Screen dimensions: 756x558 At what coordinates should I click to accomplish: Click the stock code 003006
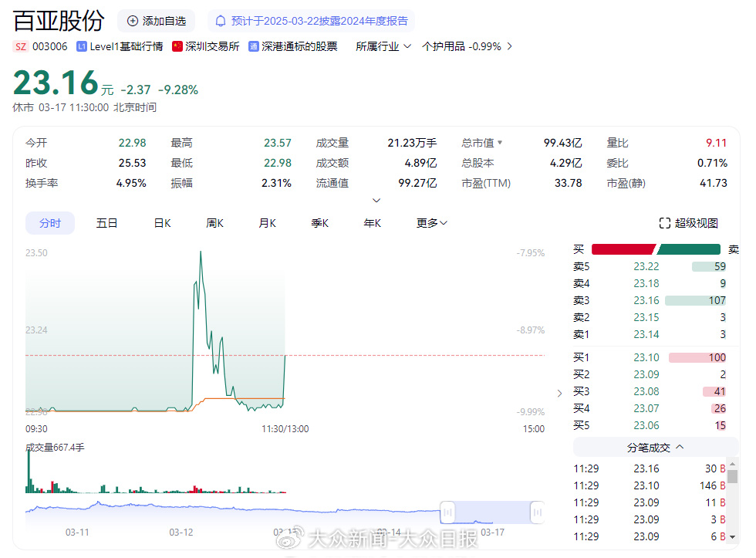point(49,46)
